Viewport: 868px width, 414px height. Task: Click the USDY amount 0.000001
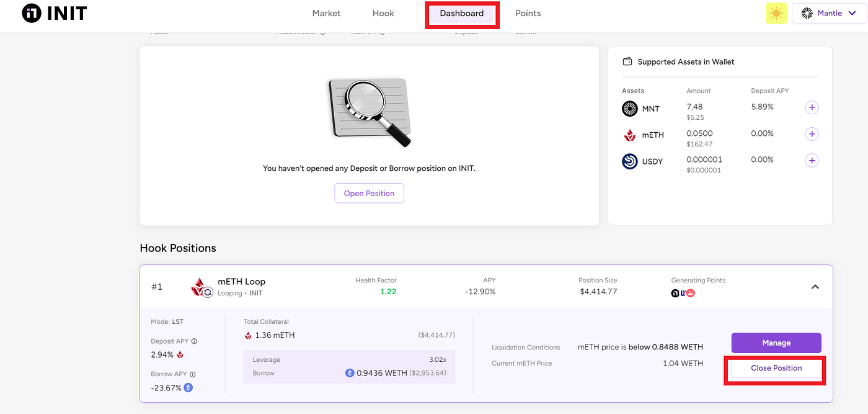click(x=704, y=160)
